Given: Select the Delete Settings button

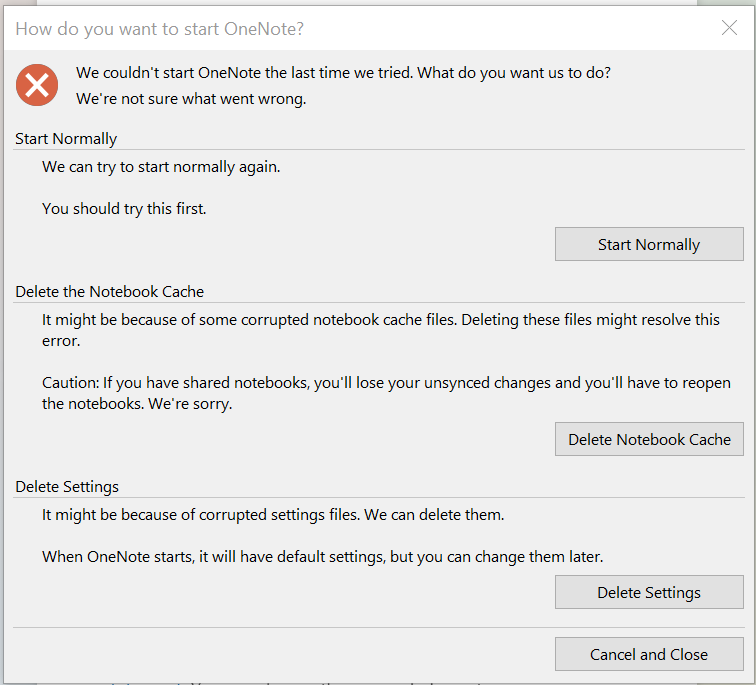Looking at the screenshot, I should pos(649,592).
